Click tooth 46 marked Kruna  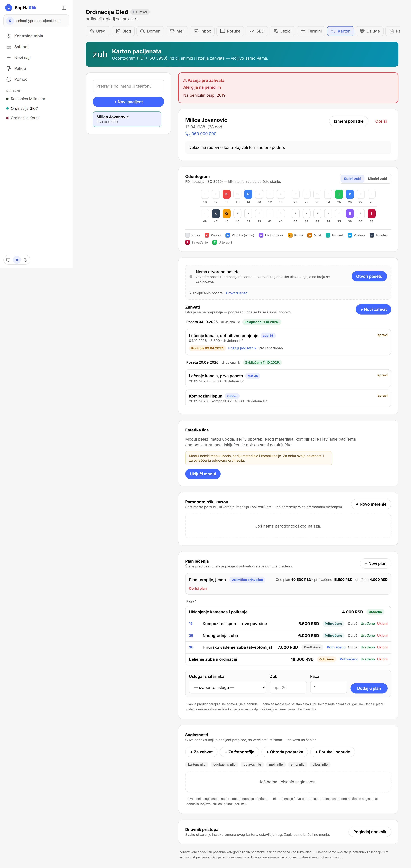[x=227, y=214]
